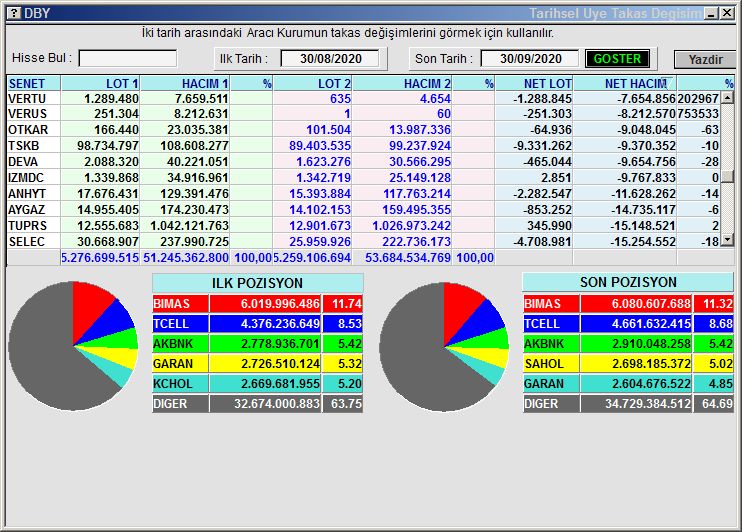Click the table scrollbar thumb
Image resolution: width=742 pixels, height=532 pixels.
click(x=727, y=177)
